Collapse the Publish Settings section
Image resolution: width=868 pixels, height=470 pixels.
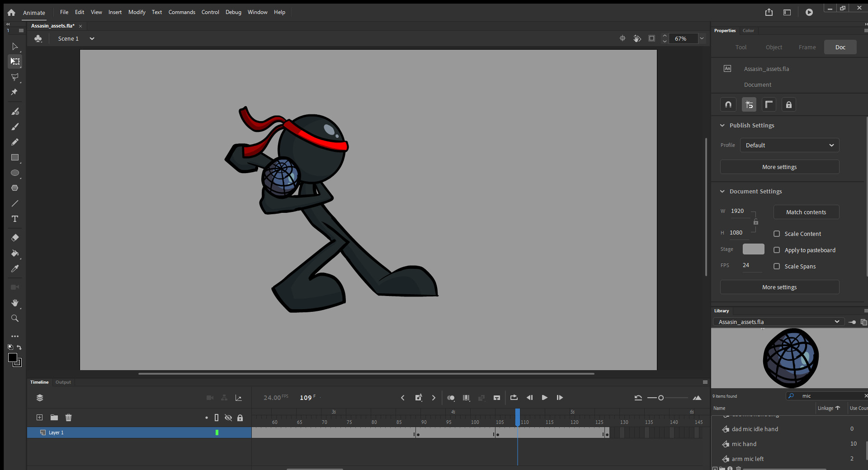(x=722, y=126)
